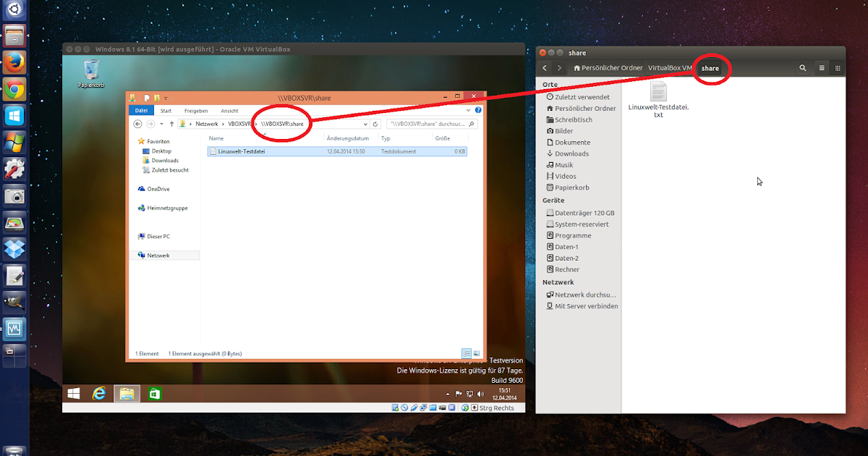Click the Explorer search field
This screenshot has height=456, width=868.
pyautogui.click(x=433, y=124)
